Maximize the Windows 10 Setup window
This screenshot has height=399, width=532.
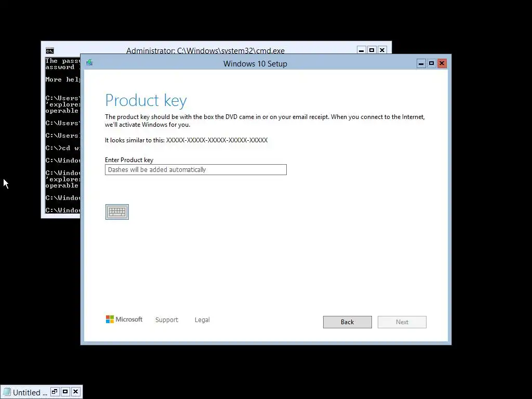432,63
